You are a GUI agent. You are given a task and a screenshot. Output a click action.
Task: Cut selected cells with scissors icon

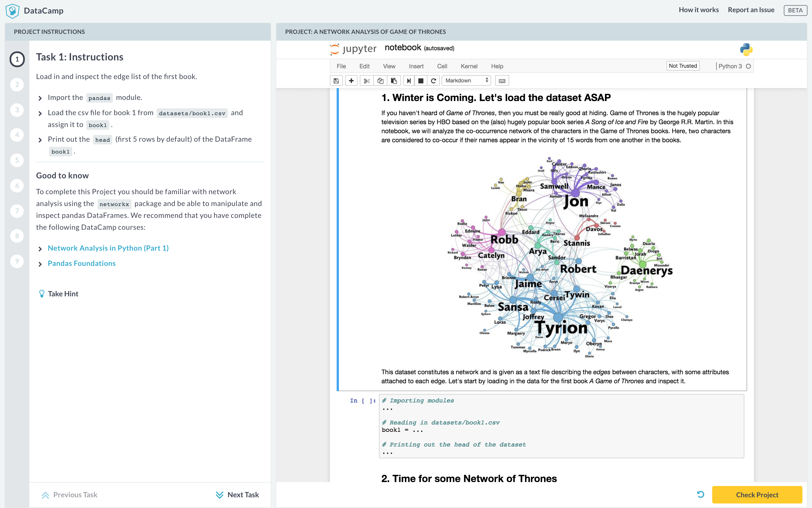tap(367, 81)
